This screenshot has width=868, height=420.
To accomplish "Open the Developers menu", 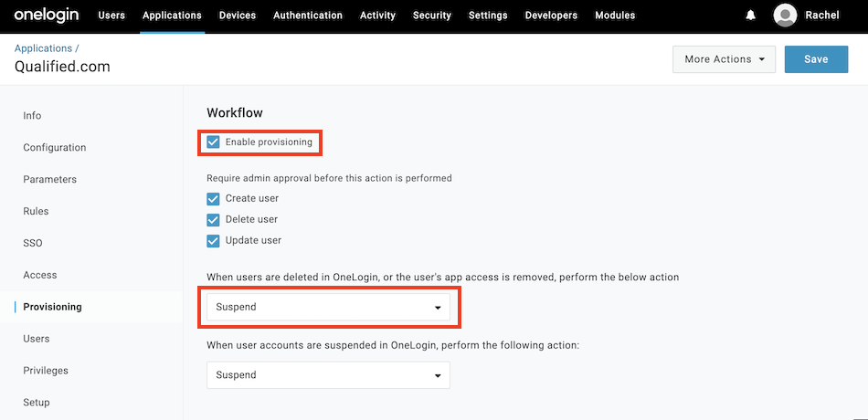I will click(x=551, y=16).
